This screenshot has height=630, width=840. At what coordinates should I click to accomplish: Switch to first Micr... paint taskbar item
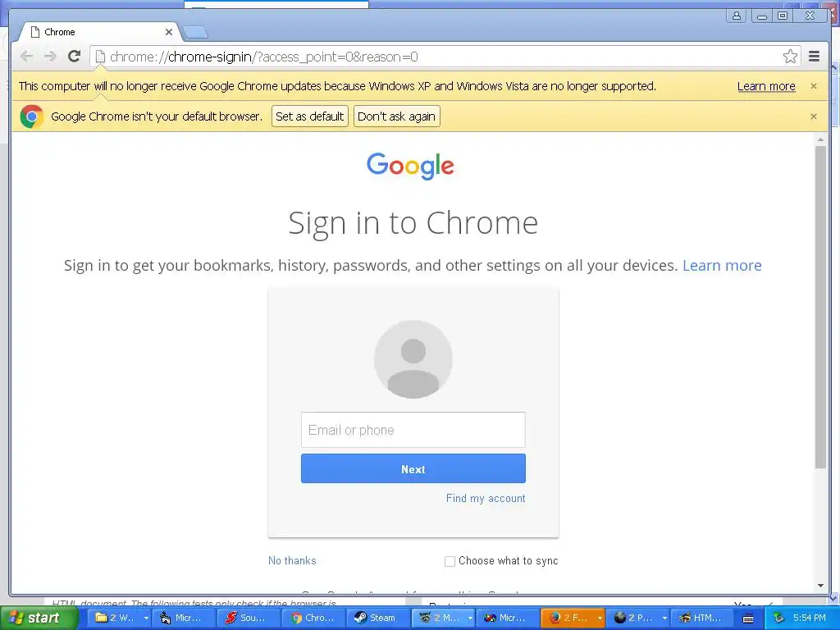[x=184, y=618]
